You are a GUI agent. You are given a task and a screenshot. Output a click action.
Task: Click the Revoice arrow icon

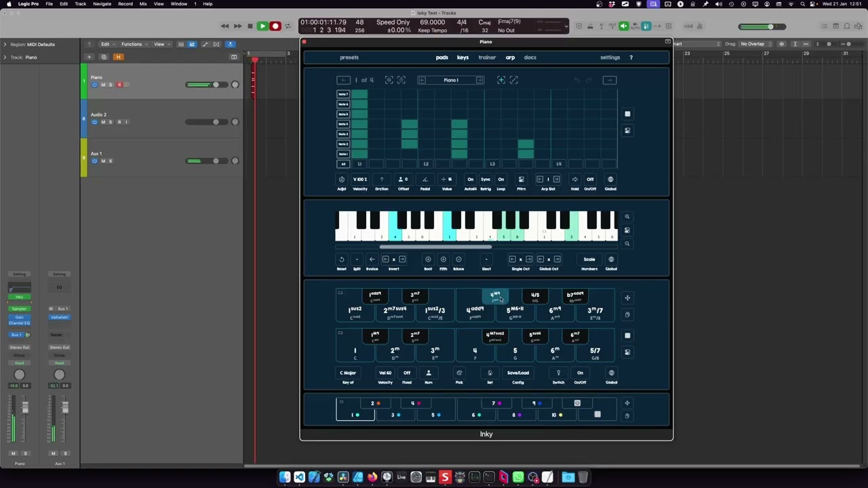pos(372,260)
